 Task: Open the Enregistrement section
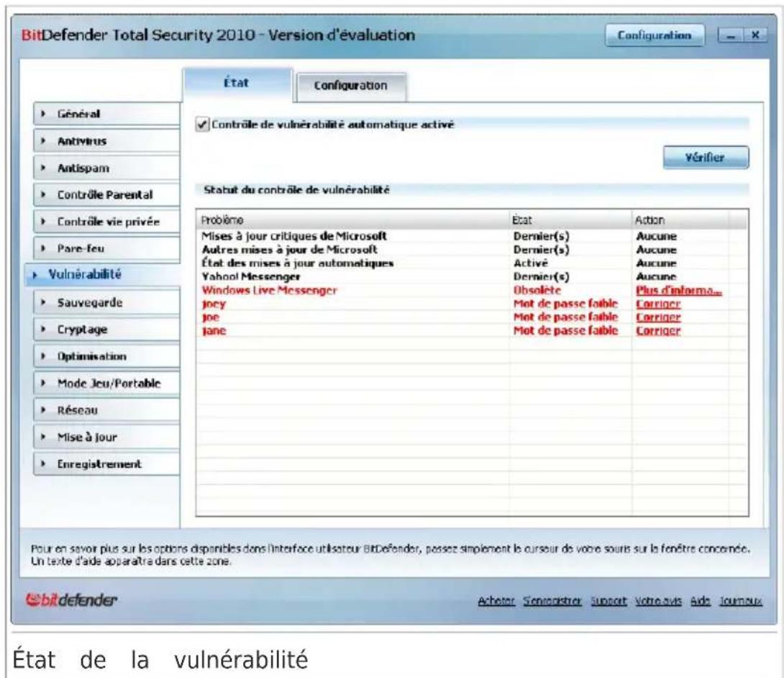tap(106, 464)
